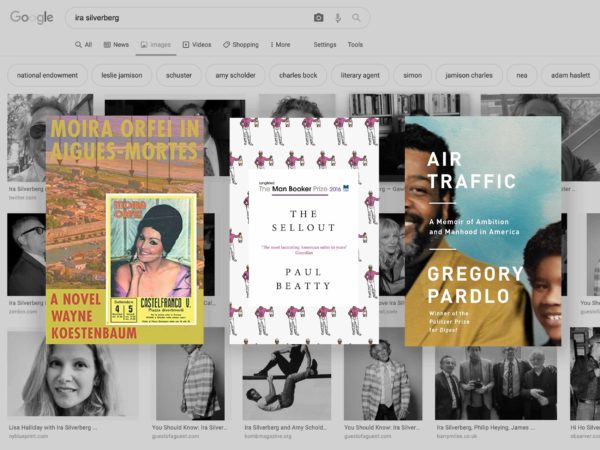
Task: Filter by leslie jamison chip
Action: tap(122, 75)
